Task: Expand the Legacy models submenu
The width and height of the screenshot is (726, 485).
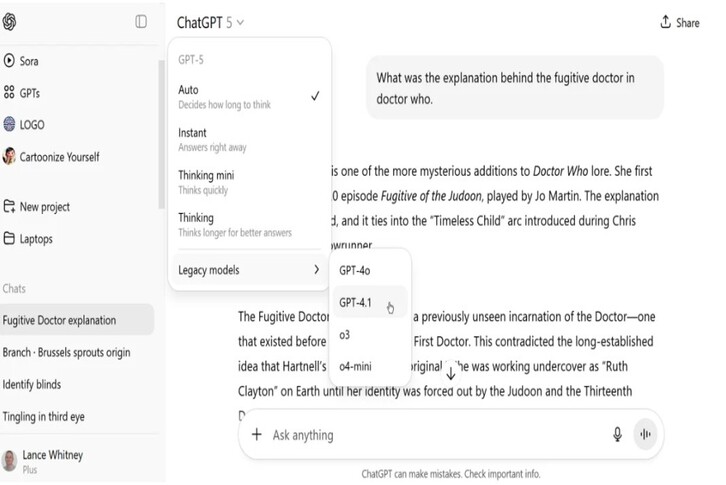Action: 249,270
